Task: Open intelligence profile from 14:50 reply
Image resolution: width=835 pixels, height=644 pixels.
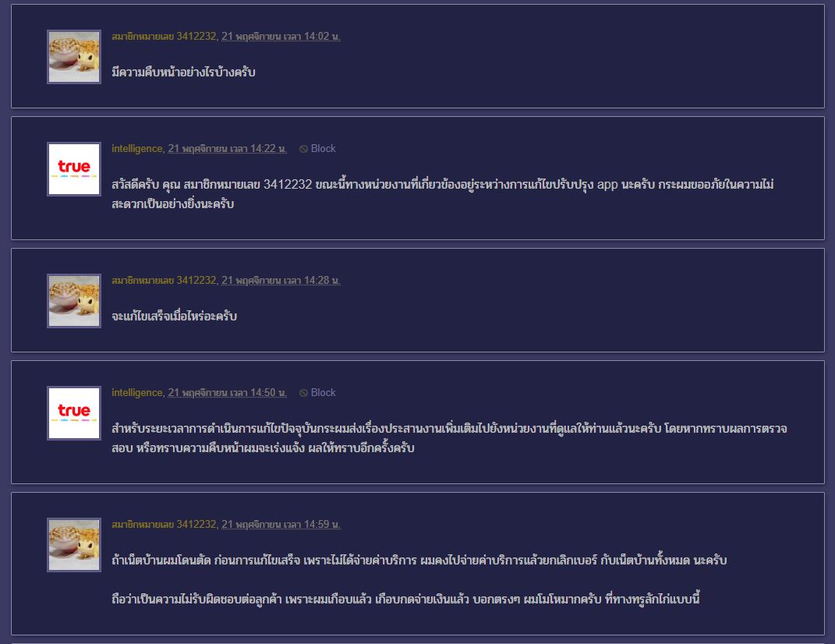Action: coord(137,393)
